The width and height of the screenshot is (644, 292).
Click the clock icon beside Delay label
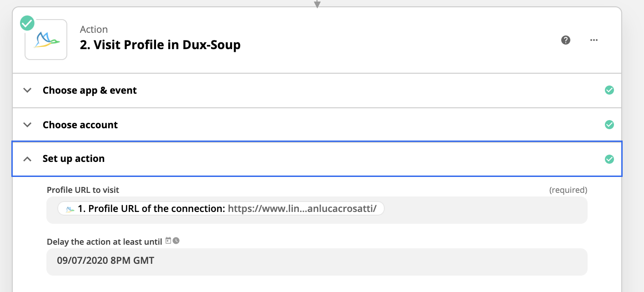(176, 241)
